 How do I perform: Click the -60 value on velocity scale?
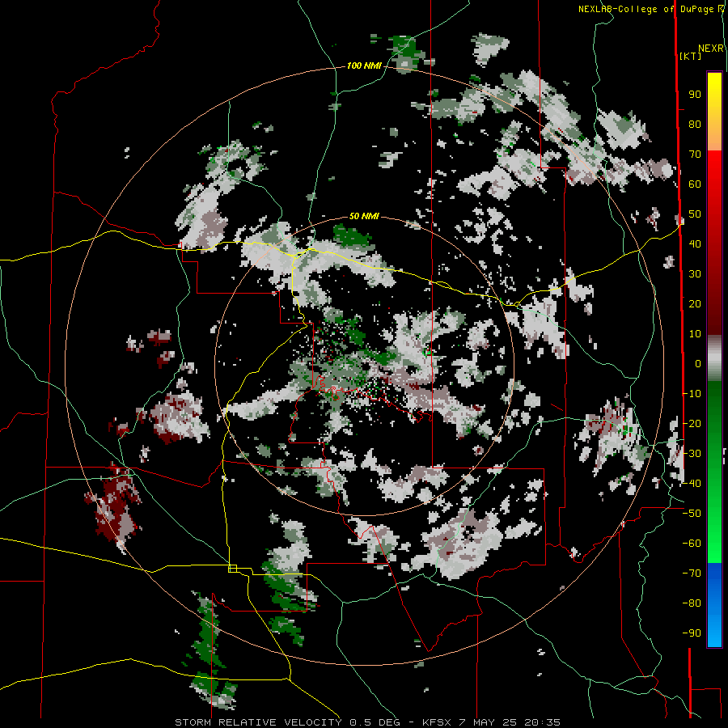692,544
